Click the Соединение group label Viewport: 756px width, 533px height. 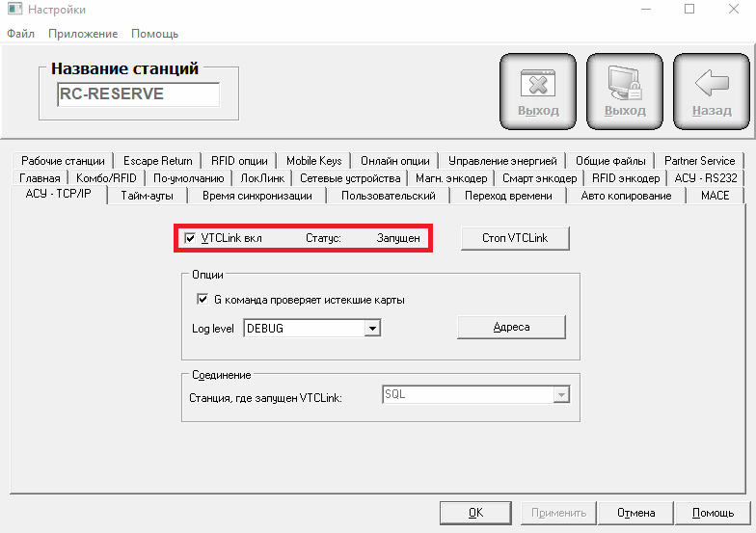pyautogui.click(x=222, y=375)
